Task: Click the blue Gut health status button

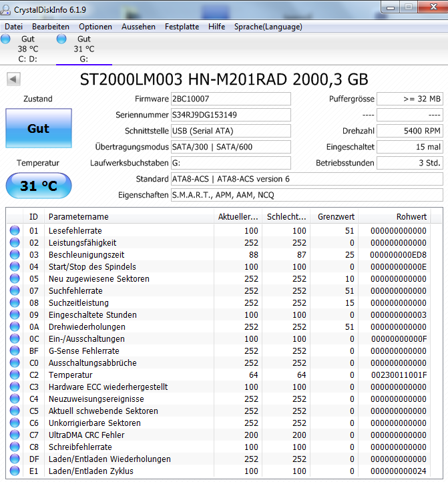Action: 39,128
